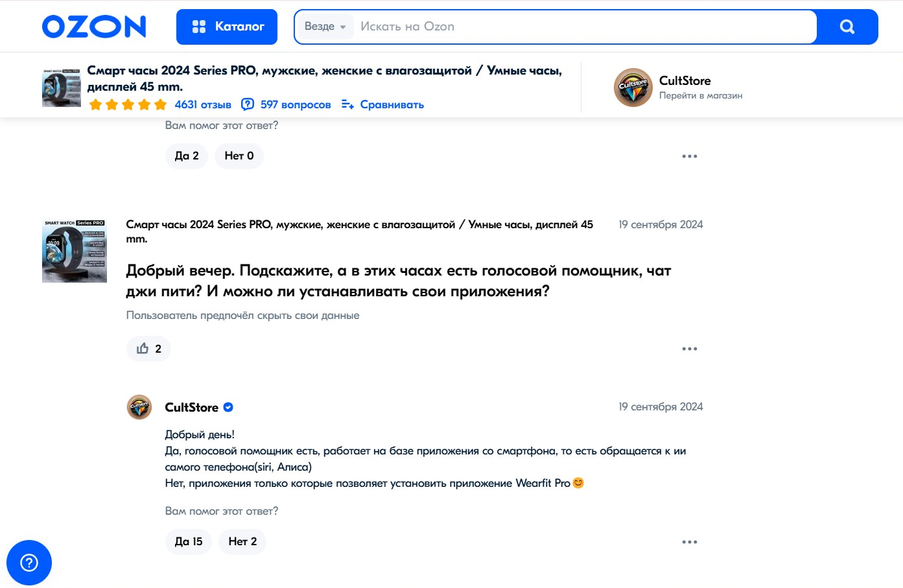Viewport: 903px width, 588px height.
Task: Vote "Да 2" on the upper answer
Action: (187, 156)
